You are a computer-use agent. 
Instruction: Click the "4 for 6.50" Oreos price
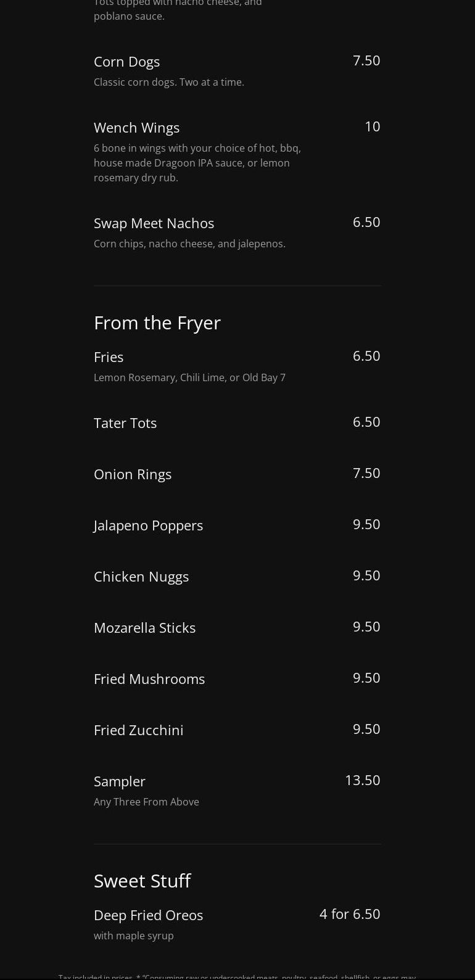pos(349,914)
